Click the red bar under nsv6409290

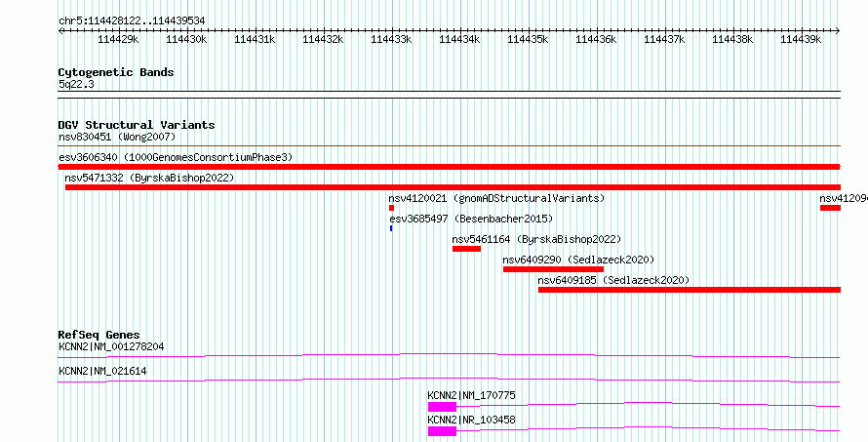click(x=554, y=269)
